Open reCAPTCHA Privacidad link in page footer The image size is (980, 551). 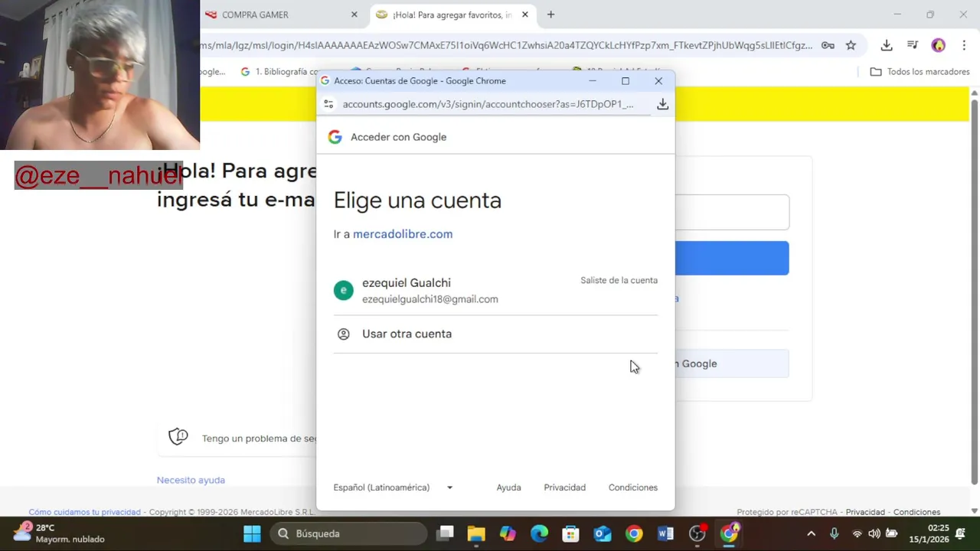click(865, 512)
